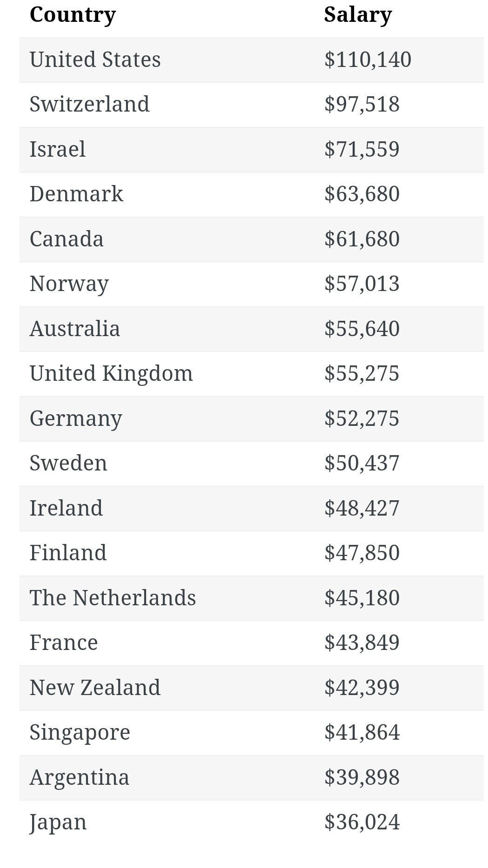Click New Zealand's salary $42,399
This screenshot has height=868, width=488.
pos(361,688)
